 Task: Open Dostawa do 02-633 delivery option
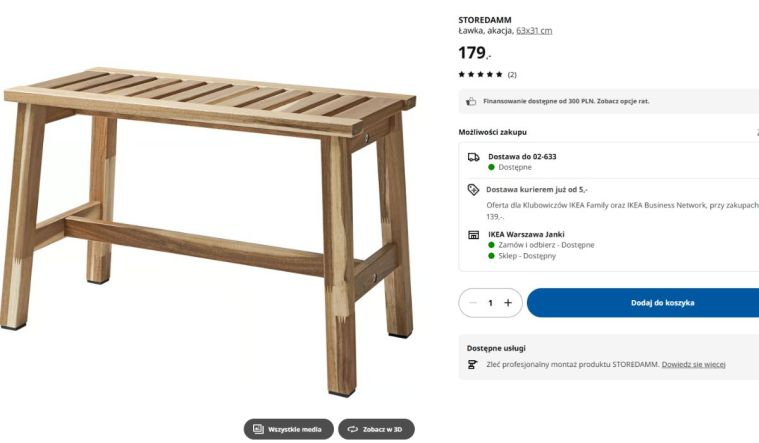522,157
